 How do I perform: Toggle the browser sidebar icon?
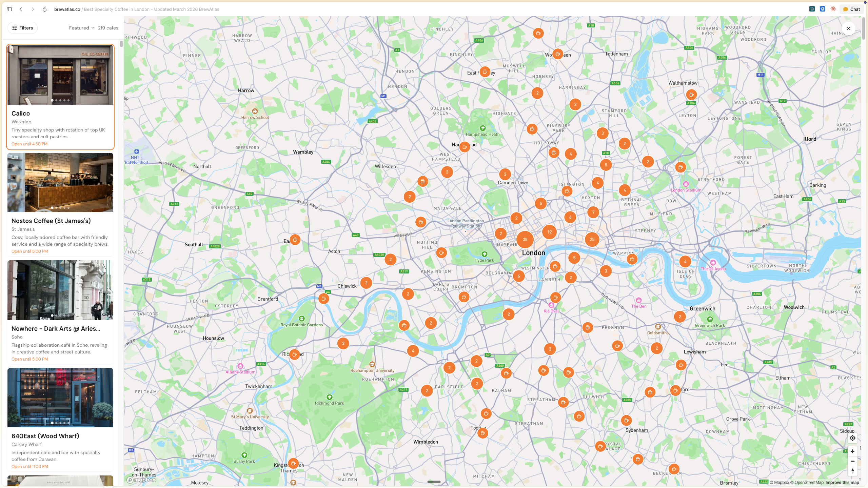9,9
